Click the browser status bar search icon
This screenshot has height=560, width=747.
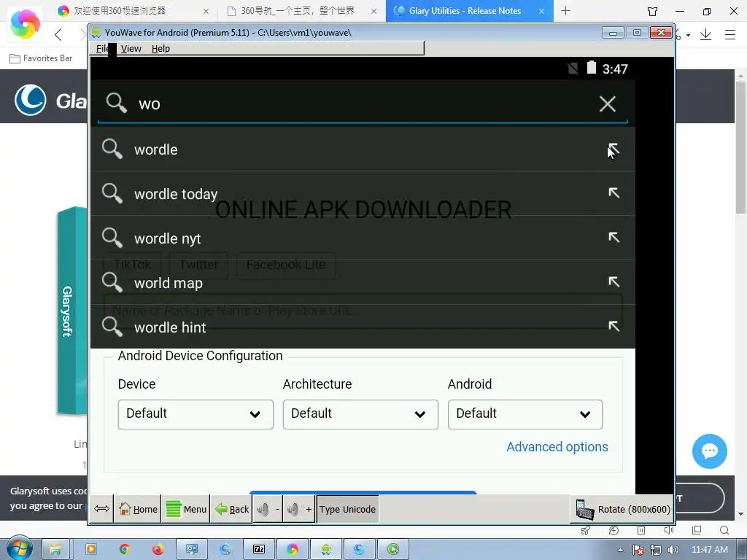click(724, 531)
